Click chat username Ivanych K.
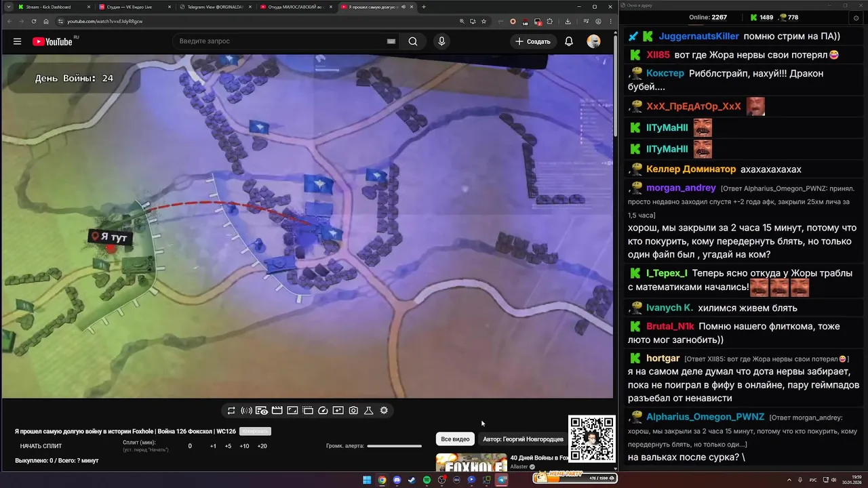 click(669, 308)
